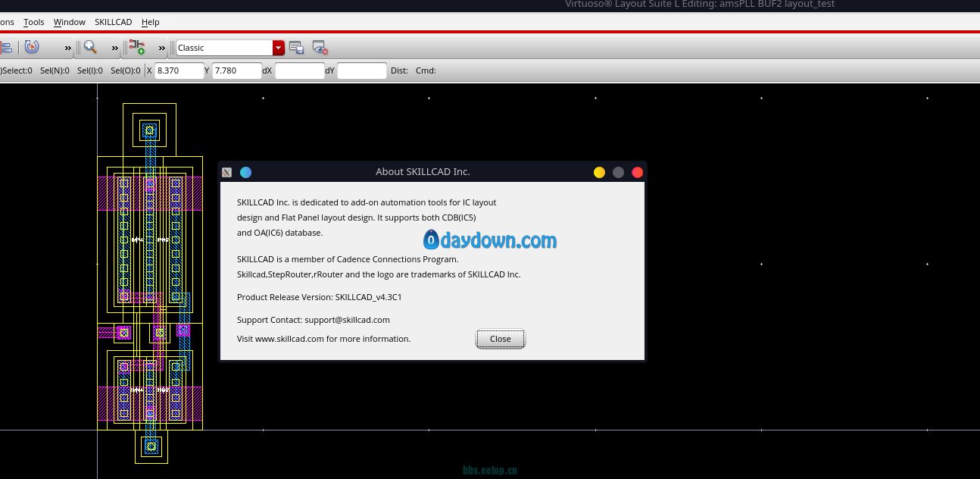Click the Product Release Version text
Image resolution: width=980 pixels, height=479 pixels.
click(319, 297)
